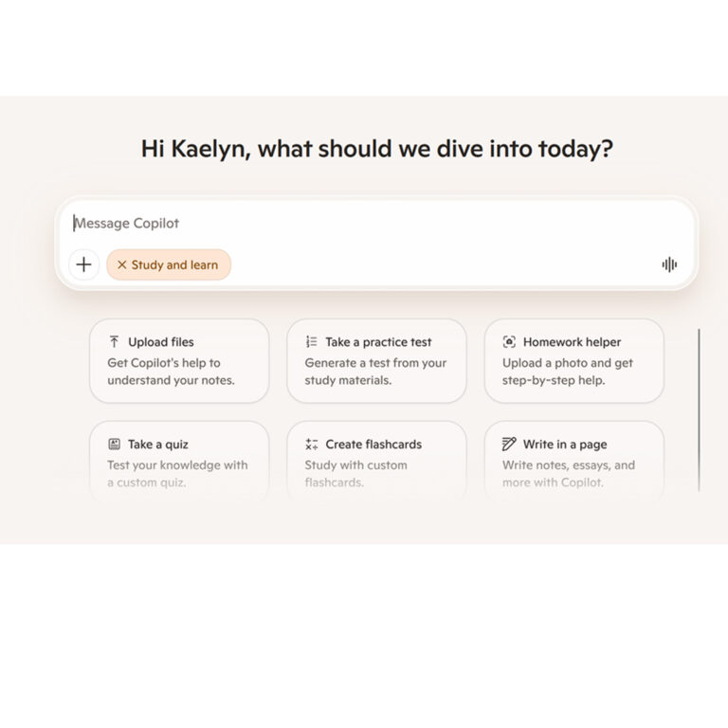This screenshot has width=728, height=728.
Task: Click the suggestions vertical scrollbar
Action: click(700, 409)
